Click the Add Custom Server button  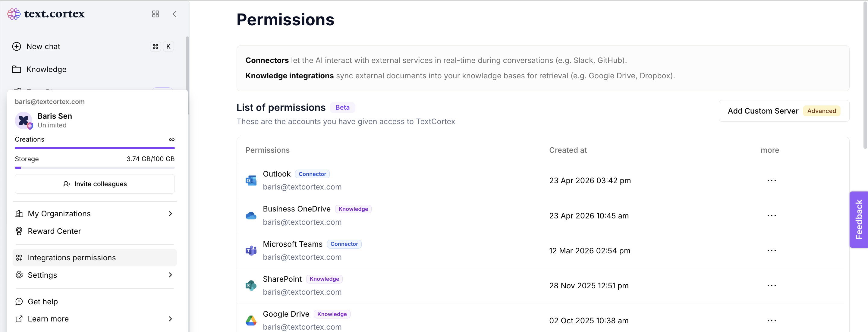point(763,111)
